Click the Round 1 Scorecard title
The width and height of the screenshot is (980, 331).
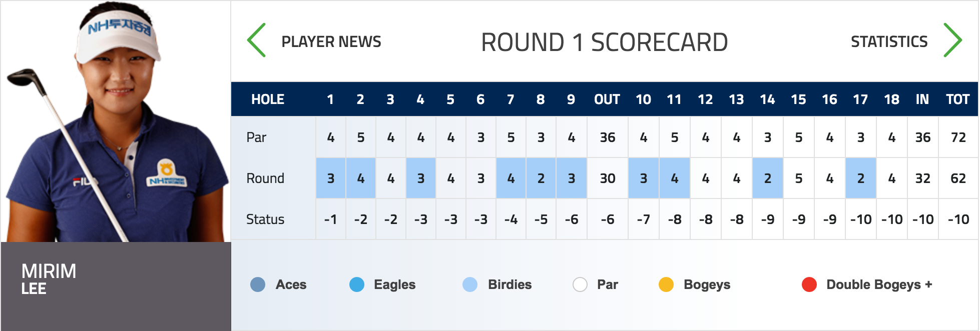click(x=605, y=42)
